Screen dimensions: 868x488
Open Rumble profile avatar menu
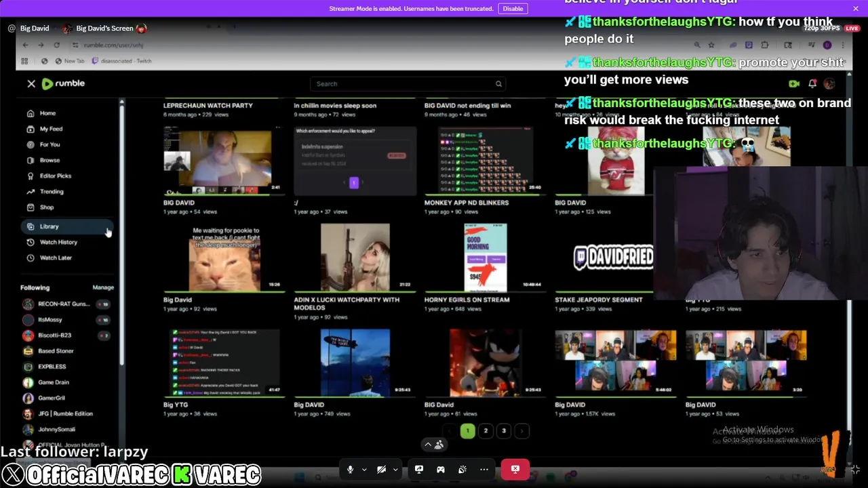[x=829, y=84]
